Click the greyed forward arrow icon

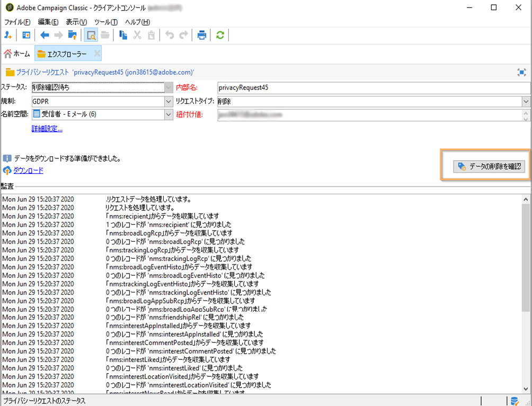[x=59, y=34]
